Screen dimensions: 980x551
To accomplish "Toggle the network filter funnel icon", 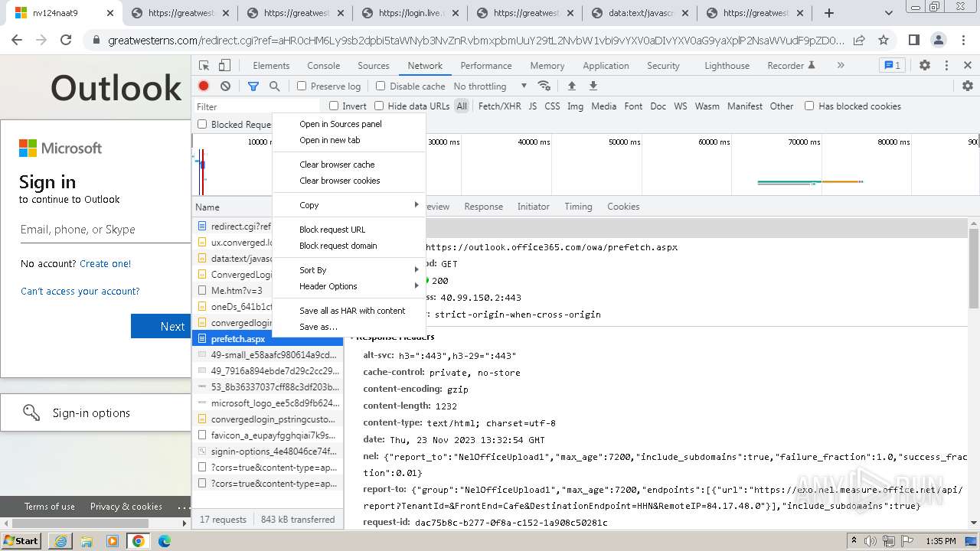I will click(253, 86).
